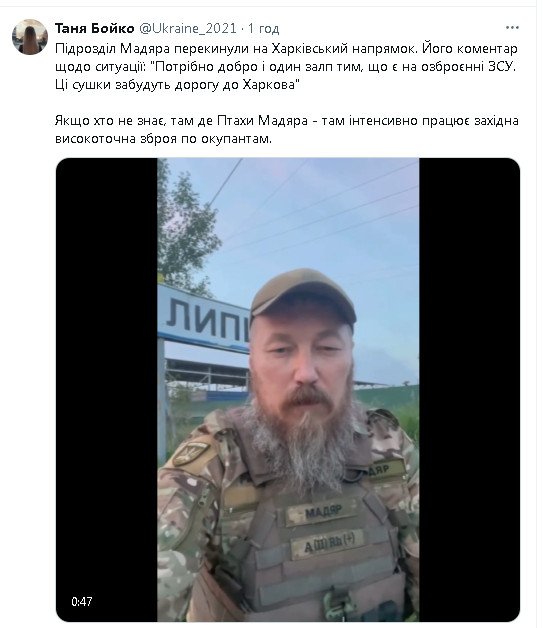Click the 'A(III) Rh(+)' blood type patch
543x628 pixels.
coord(328,543)
